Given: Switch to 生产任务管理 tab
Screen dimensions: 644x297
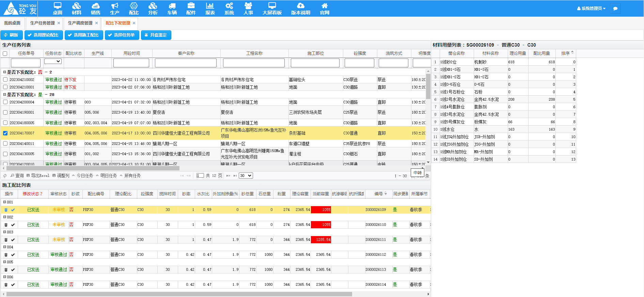Looking at the screenshot, I should (43, 23).
